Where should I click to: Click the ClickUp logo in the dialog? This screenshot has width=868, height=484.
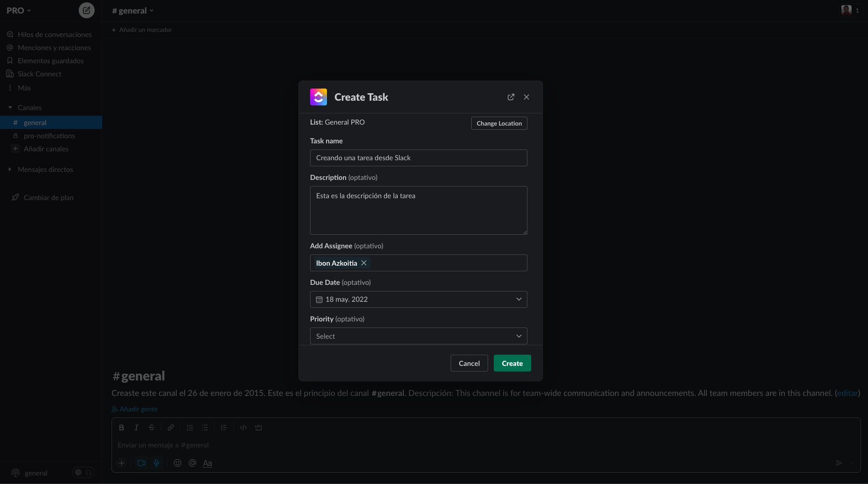point(319,97)
